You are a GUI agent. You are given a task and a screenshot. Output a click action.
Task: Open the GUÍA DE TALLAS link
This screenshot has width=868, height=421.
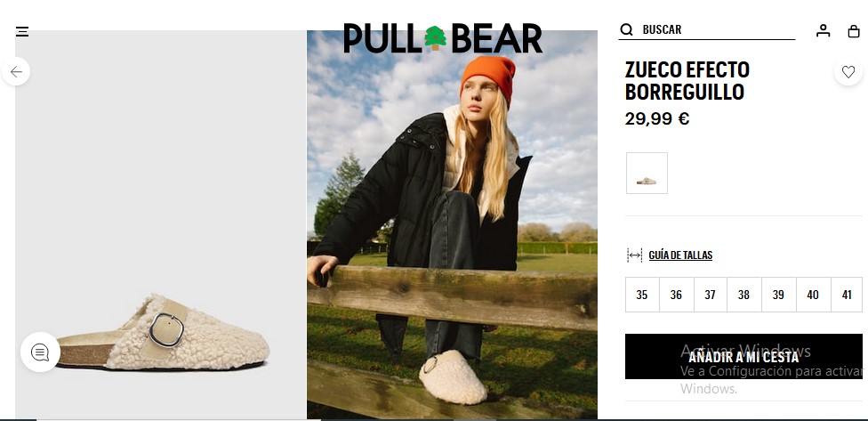click(680, 255)
